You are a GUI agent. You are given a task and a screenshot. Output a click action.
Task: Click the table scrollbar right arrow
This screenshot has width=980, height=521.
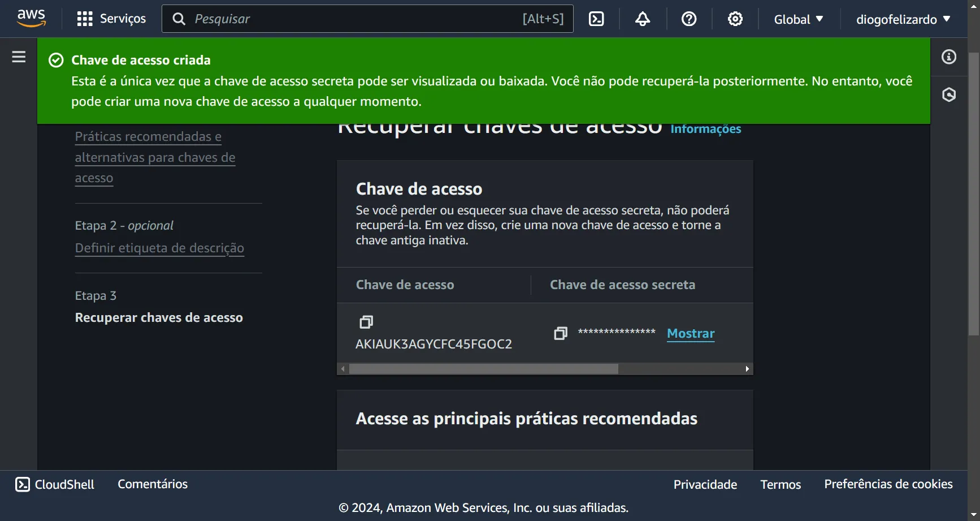point(747,369)
